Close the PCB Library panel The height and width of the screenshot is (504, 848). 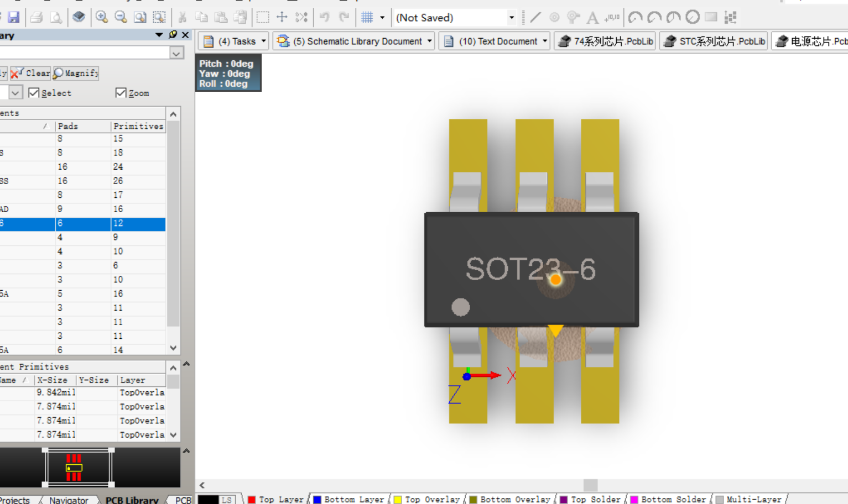tap(185, 35)
